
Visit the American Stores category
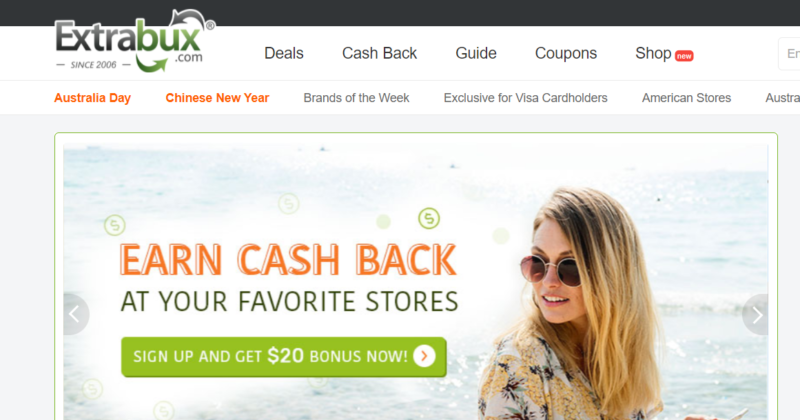pyautogui.click(x=686, y=98)
